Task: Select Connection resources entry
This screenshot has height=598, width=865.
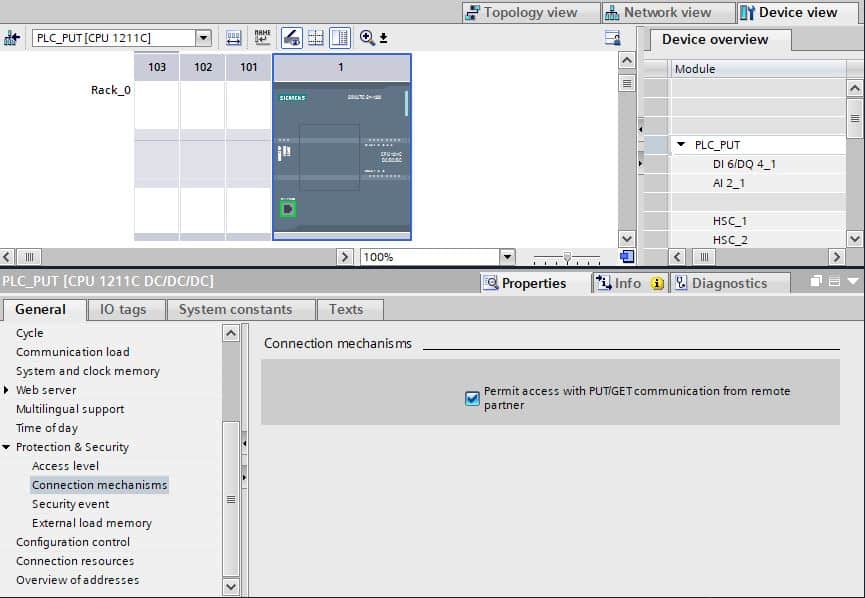Action: (x=75, y=561)
